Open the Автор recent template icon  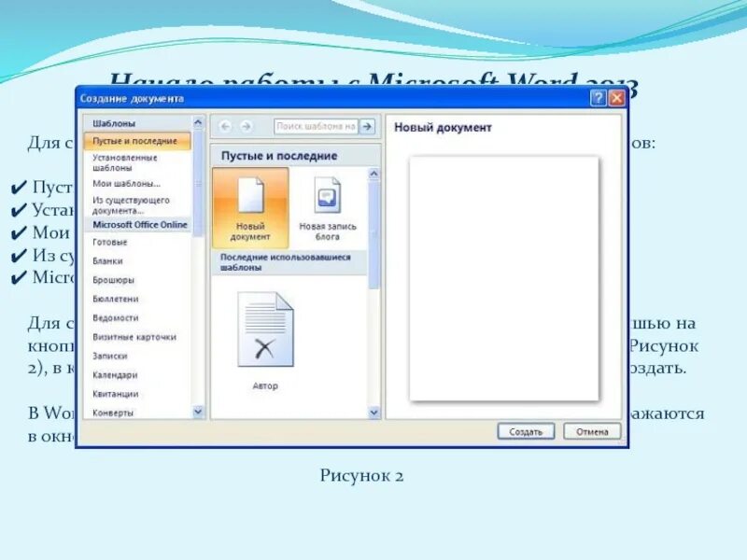(x=265, y=340)
